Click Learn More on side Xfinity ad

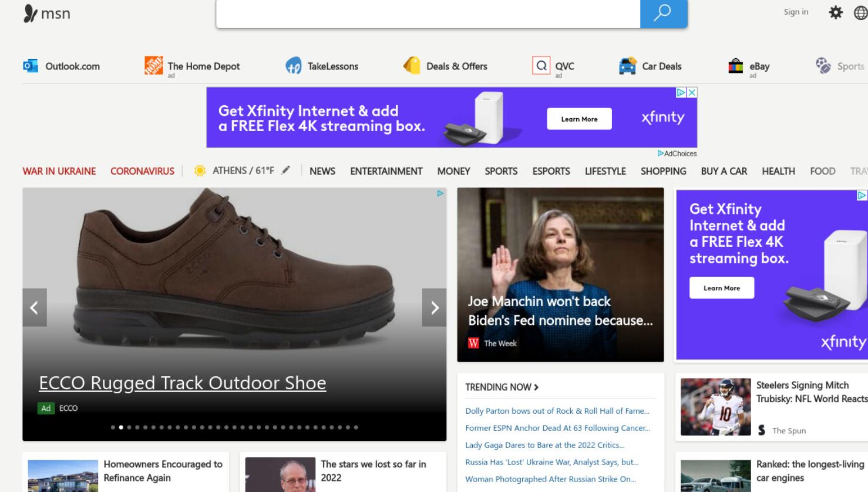(x=722, y=288)
